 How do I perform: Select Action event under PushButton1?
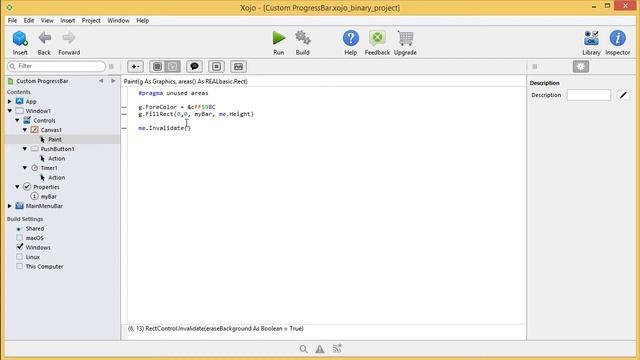(x=57, y=158)
